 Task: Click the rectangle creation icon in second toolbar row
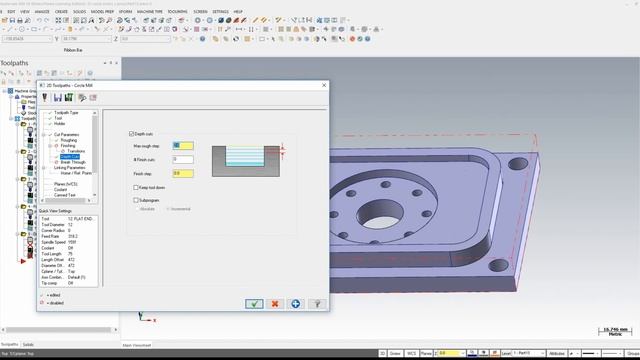pyautogui.click(x=33, y=29)
